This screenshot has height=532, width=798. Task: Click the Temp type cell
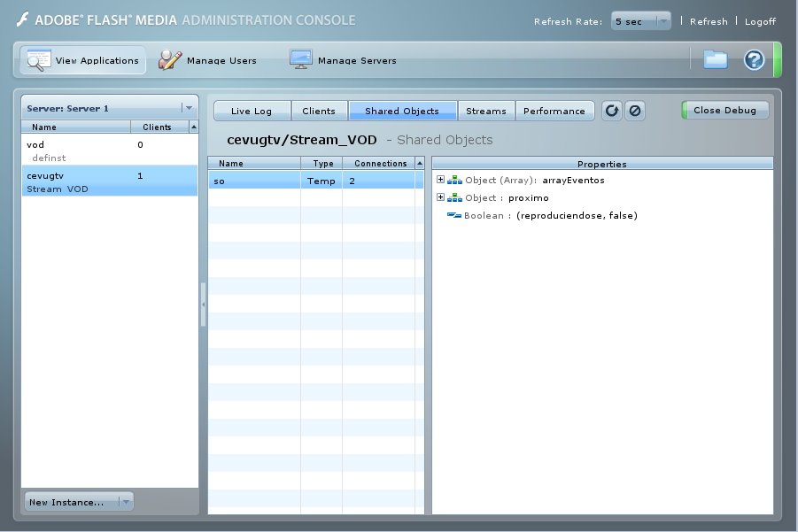[x=322, y=181]
